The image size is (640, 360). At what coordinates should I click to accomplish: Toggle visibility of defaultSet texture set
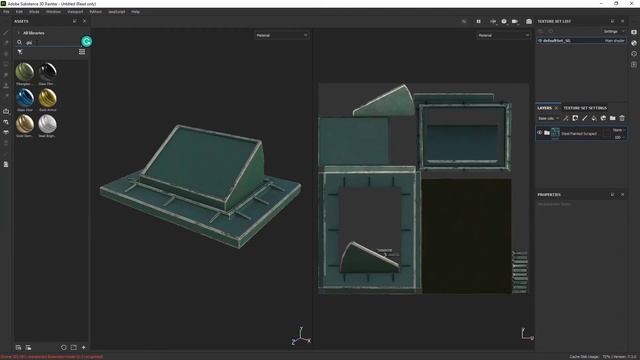(x=540, y=40)
